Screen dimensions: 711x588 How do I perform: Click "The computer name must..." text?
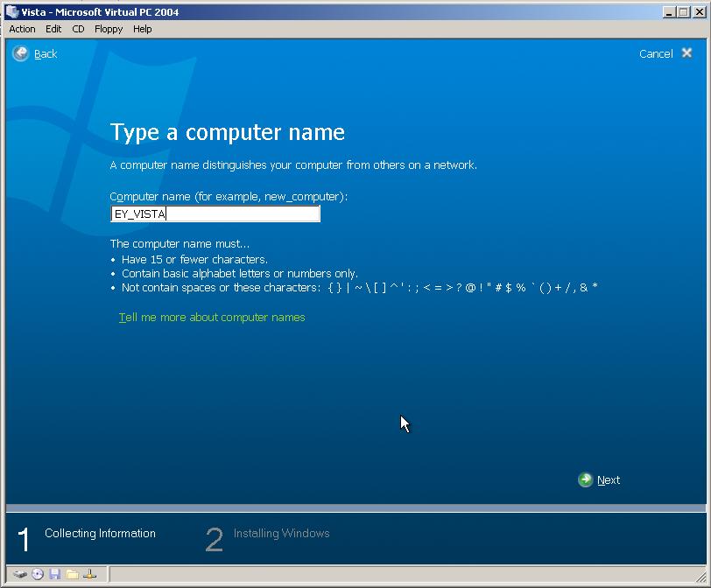pos(180,244)
